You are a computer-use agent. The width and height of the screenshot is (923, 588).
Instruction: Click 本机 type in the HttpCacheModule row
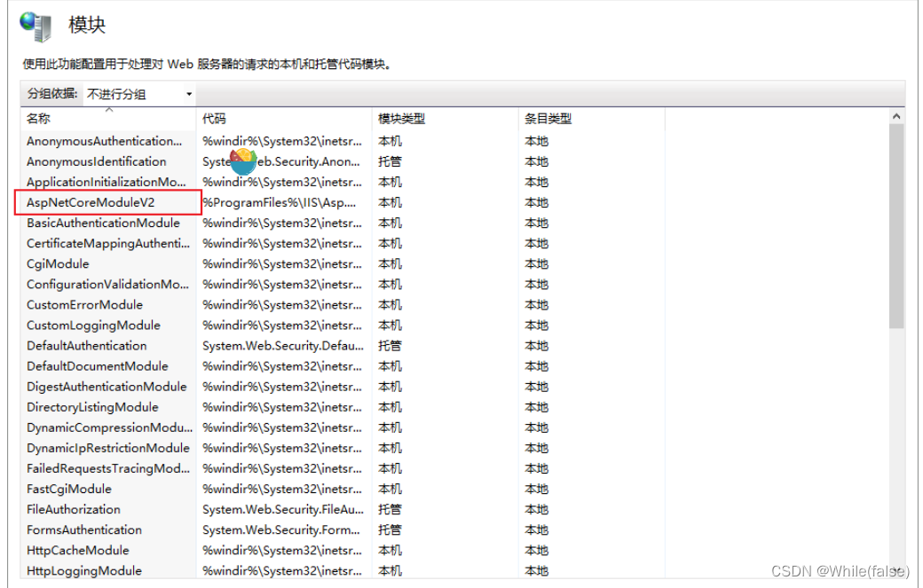coord(390,551)
